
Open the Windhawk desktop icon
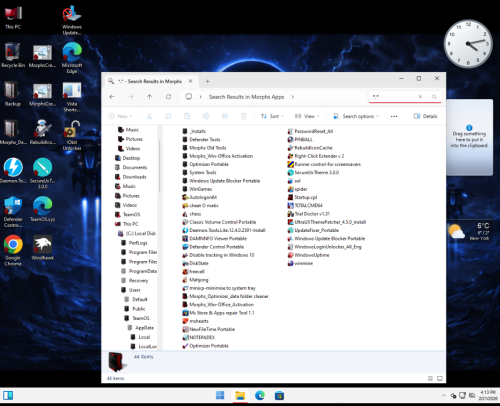(x=42, y=248)
